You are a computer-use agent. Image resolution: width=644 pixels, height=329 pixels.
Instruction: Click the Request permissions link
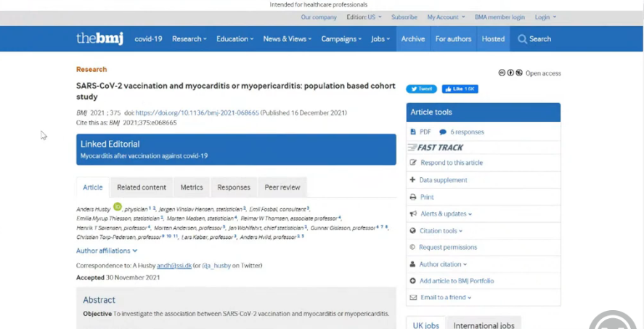coord(448,247)
